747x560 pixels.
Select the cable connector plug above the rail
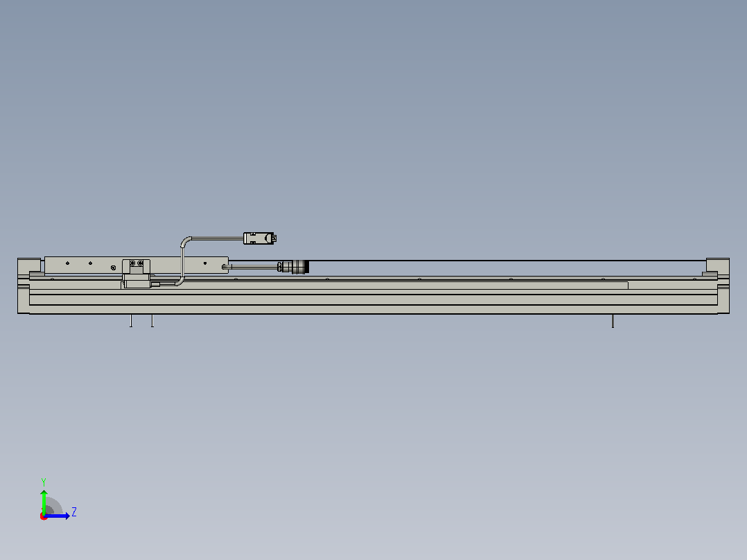[260, 238]
